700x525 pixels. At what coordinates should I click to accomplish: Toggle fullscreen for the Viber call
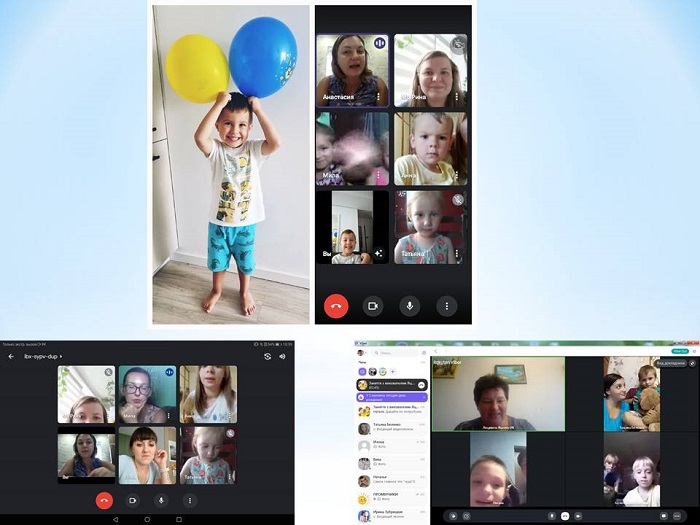692,363
